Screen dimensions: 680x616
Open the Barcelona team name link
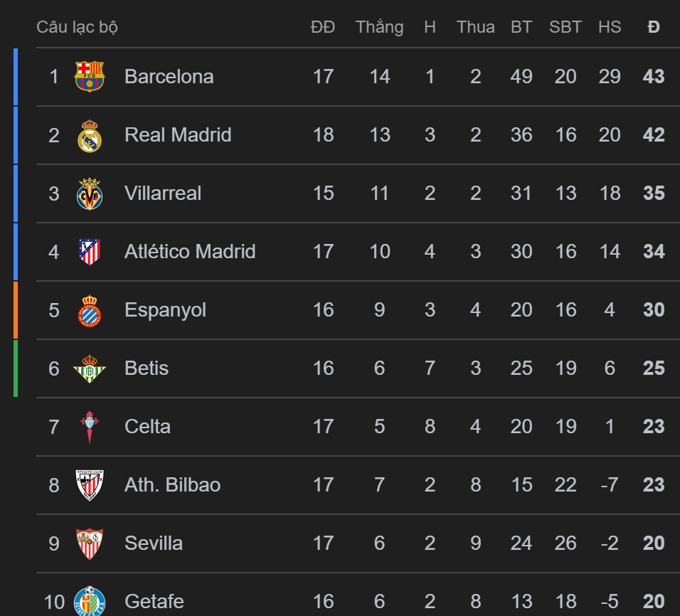coord(169,77)
